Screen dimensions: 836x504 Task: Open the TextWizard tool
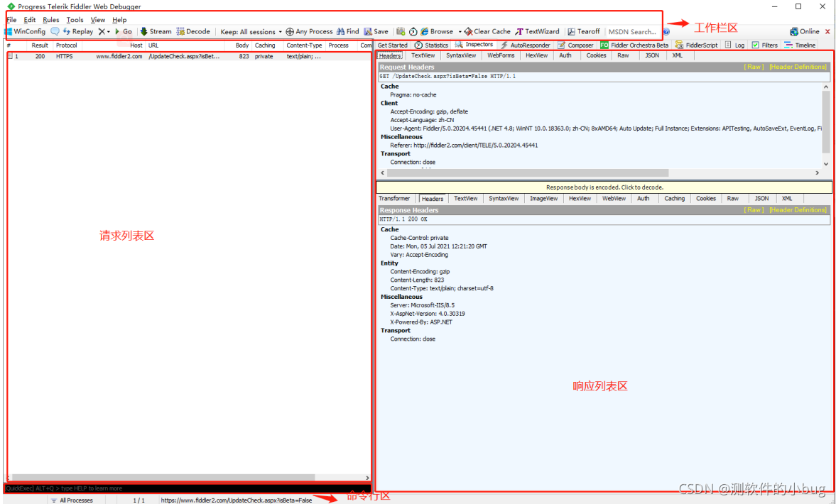pyautogui.click(x=537, y=31)
